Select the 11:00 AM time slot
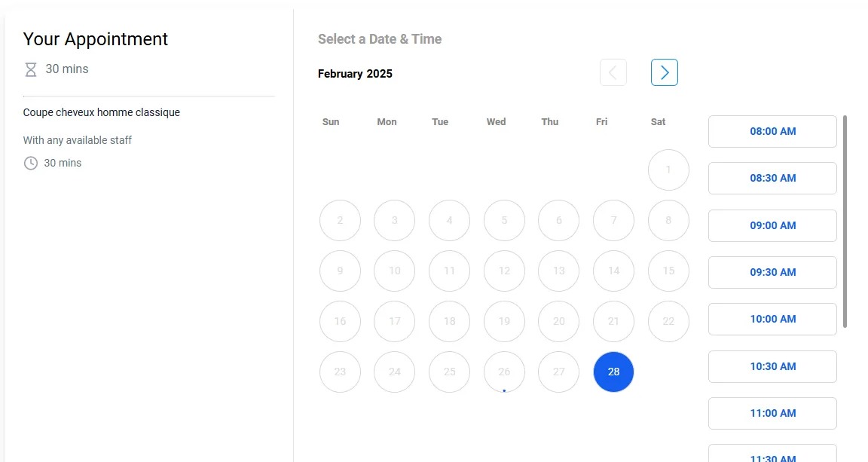The height and width of the screenshot is (462, 868). point(773,413)
